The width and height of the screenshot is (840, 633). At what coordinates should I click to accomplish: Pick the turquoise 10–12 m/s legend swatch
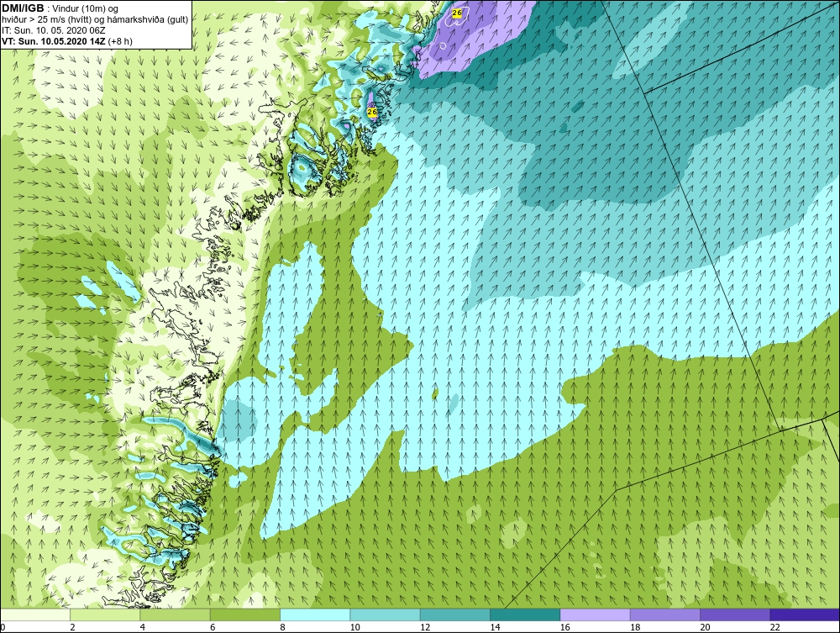[x=386, y=615]
